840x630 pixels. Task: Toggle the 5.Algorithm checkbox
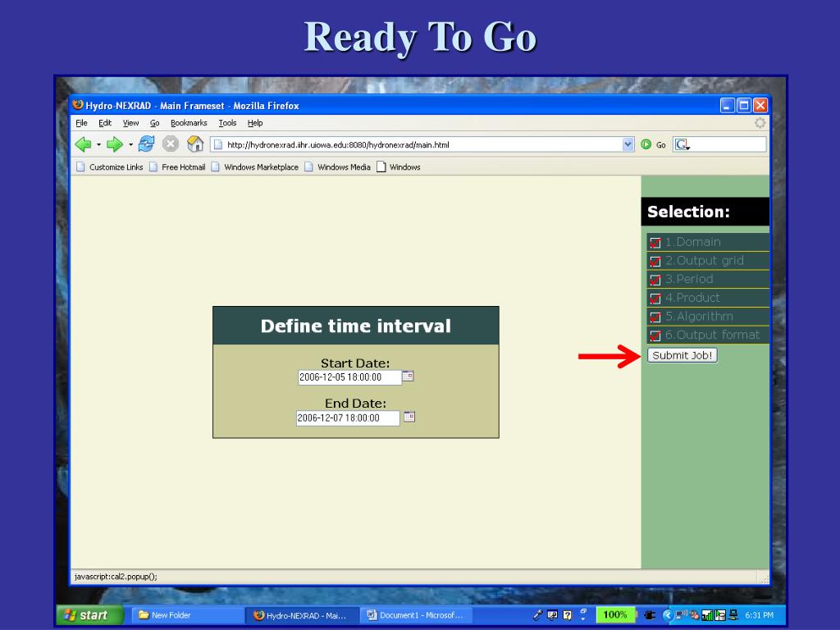click(655, 317)
